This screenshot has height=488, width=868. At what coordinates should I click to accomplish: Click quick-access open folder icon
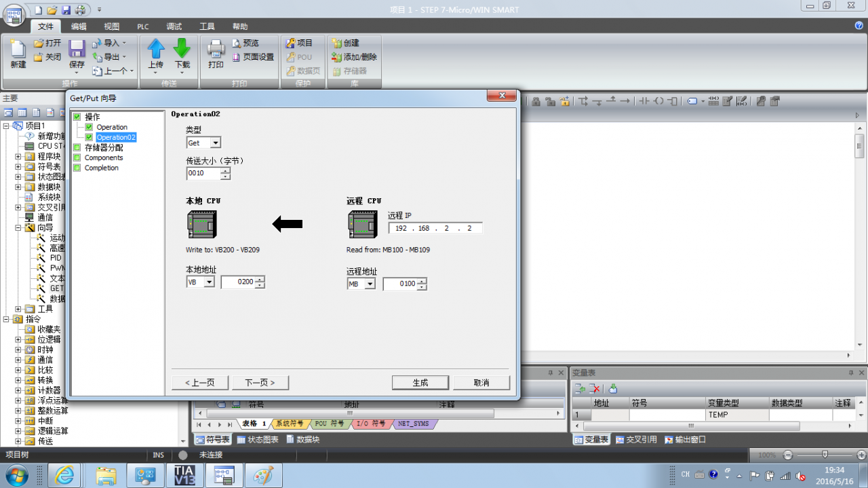pos(52,10)
